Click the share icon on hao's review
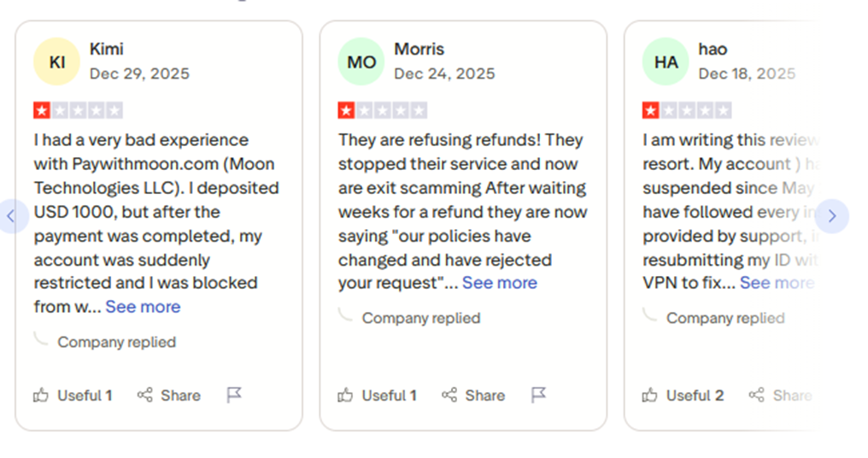The height and width of the screenshot is (458, 868). [x=756, y=395]
